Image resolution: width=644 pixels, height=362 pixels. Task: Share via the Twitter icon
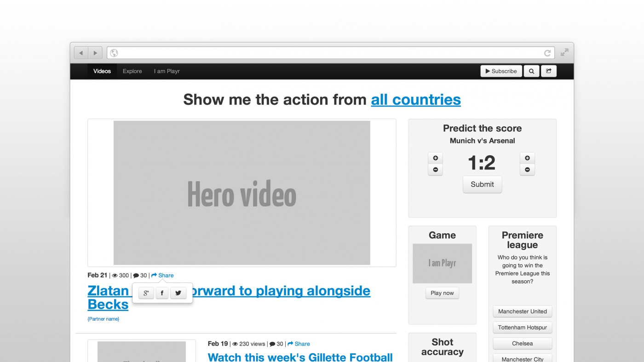point(178,293)
